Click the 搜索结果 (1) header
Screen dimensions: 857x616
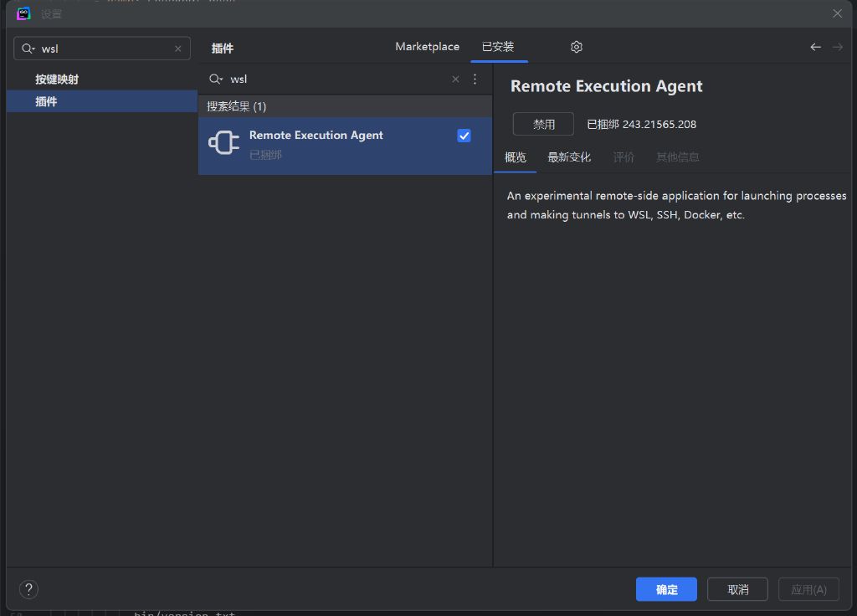click(346, 106)
